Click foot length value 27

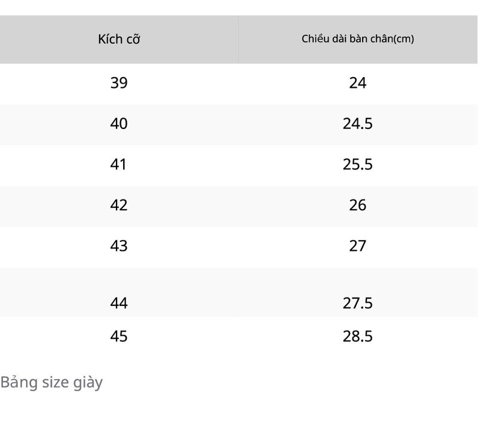coord(357,246)
